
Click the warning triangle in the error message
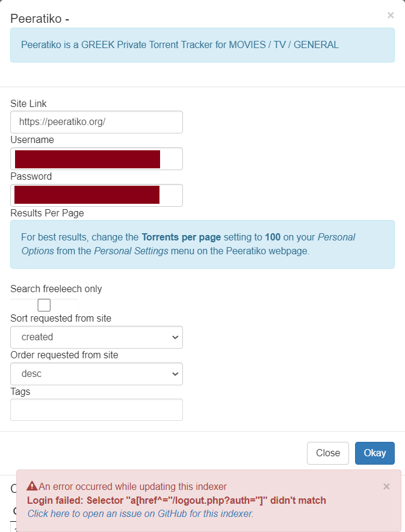point(31,486)
